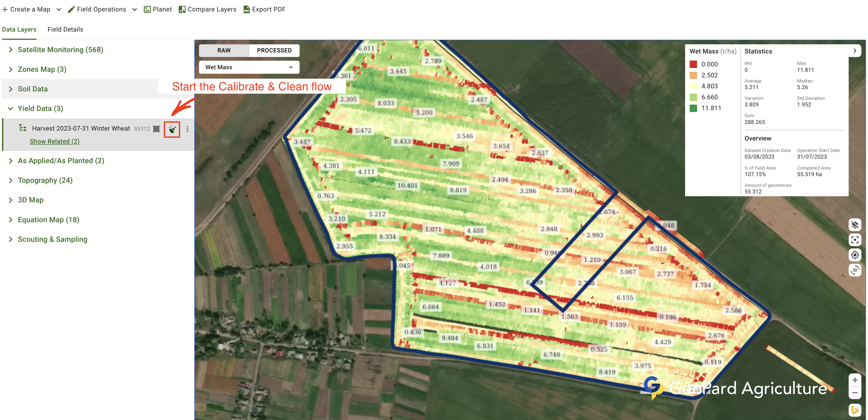Click the geometry icon beside 55312

[x=156, y=129]
